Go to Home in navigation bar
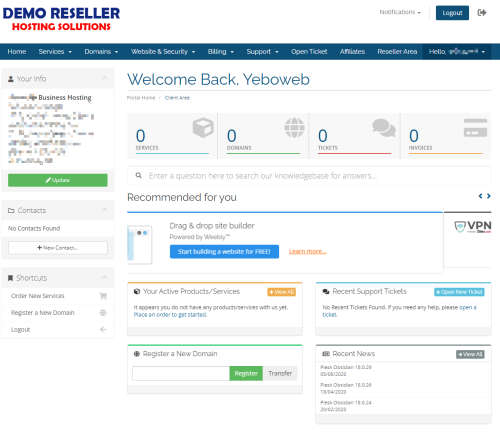500x440 pixels. click(x=17, y=52)
